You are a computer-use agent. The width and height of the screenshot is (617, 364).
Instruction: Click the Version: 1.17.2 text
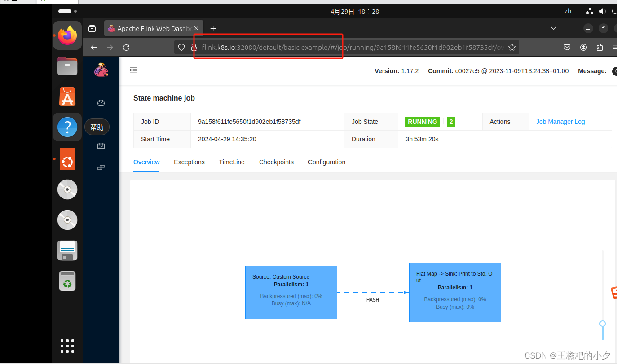[397, 71]
